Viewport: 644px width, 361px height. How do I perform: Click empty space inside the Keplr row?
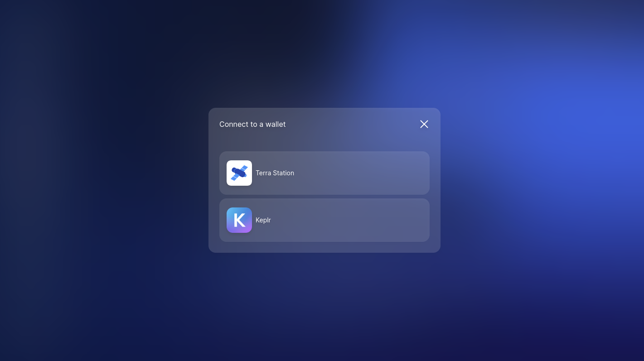coord(363,220)
